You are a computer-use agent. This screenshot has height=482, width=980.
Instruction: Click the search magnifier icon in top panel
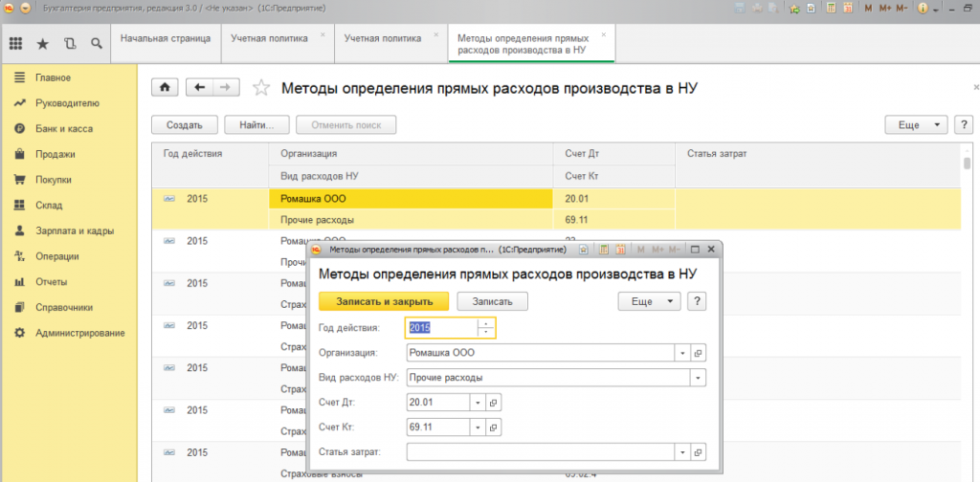click(x=96, y=43)
